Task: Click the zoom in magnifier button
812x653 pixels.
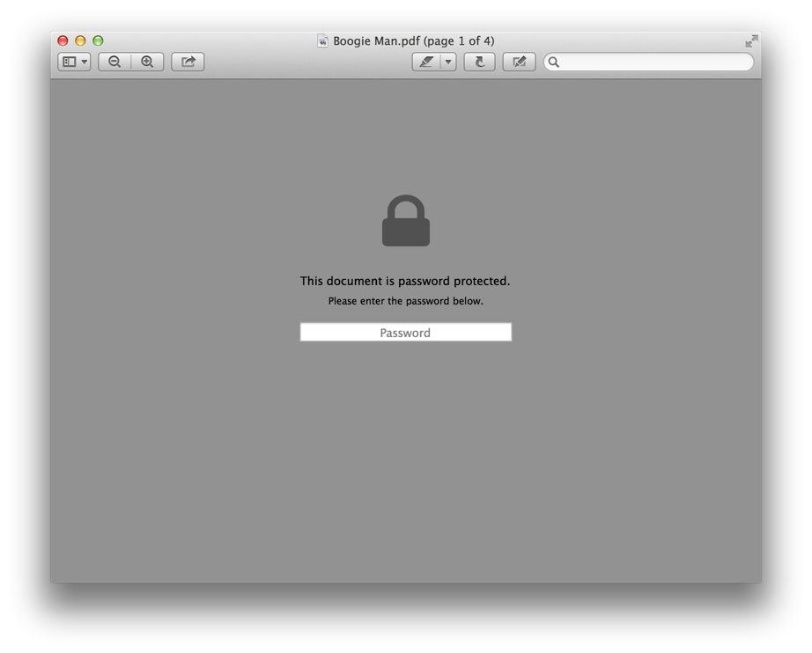Action: (148, 62)
